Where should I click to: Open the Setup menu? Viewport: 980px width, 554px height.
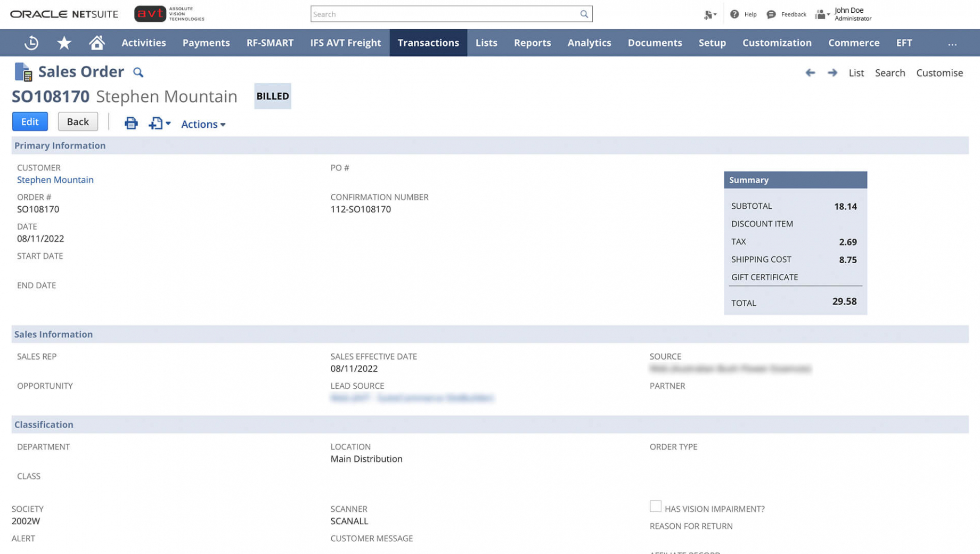click(712, 43)
